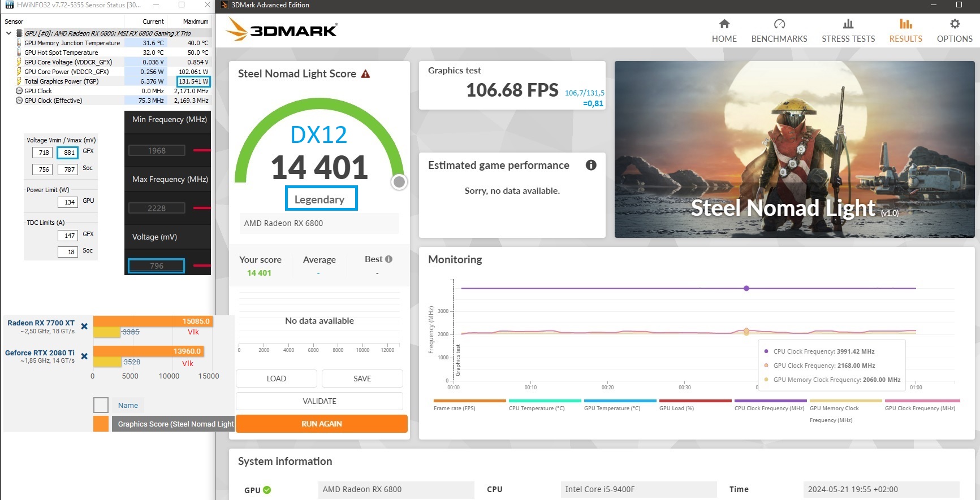Click the GFX Vmin 718 field
This screenshot has width=980, height=500.
click(x=42, y=153)
